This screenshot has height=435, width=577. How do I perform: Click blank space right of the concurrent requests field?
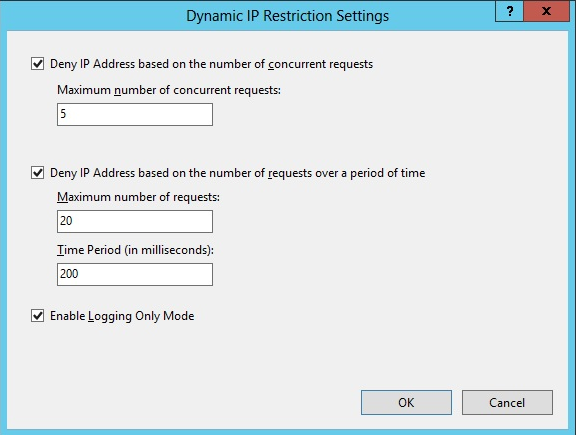(368, 114)
